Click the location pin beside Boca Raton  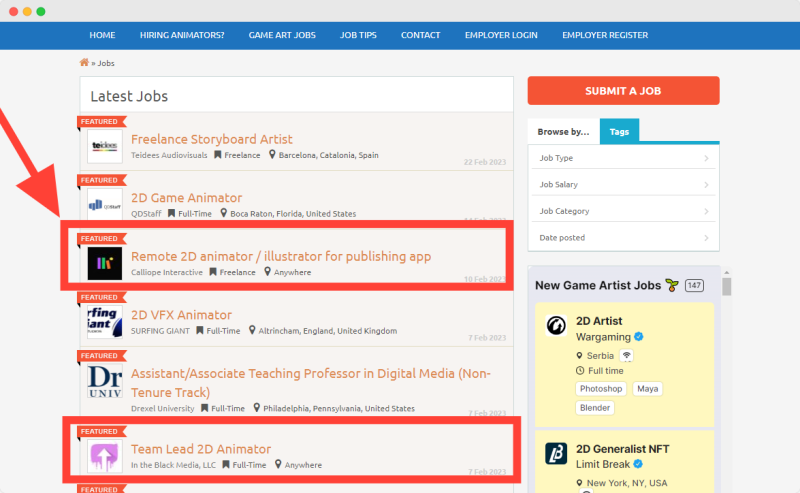coord(223,213)
